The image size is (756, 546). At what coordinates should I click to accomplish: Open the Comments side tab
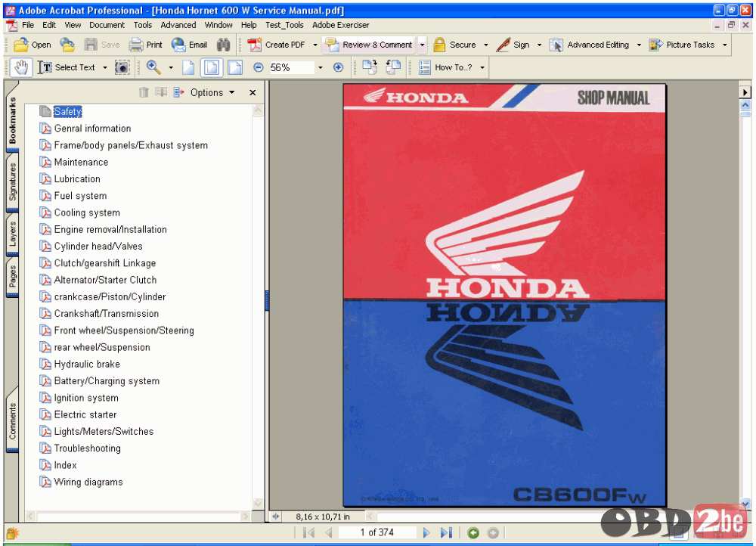click(13, 420)
